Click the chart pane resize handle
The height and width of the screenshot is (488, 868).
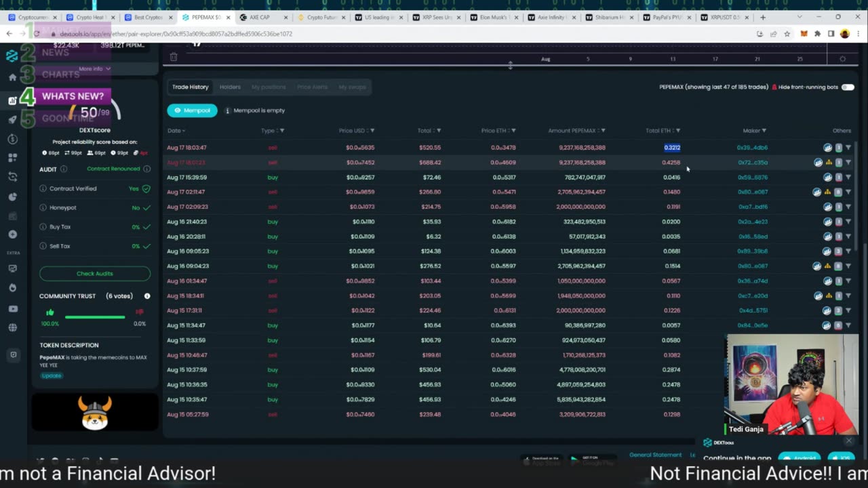pos(510,65)
